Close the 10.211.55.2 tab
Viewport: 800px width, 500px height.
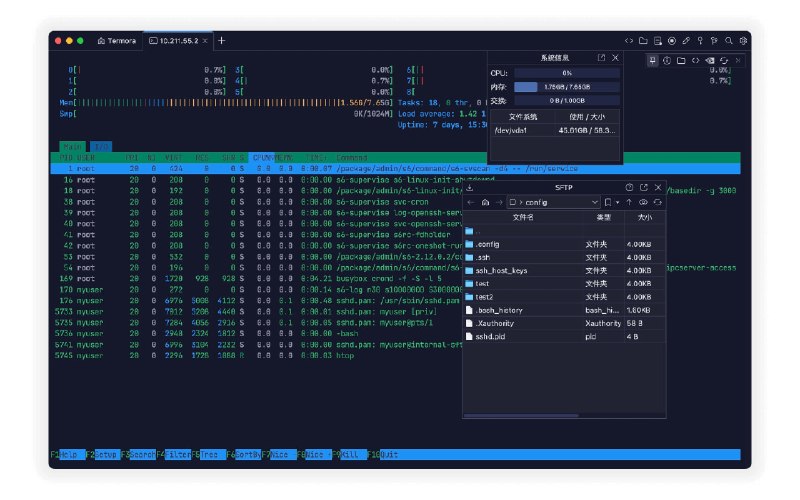pos(205,41)
